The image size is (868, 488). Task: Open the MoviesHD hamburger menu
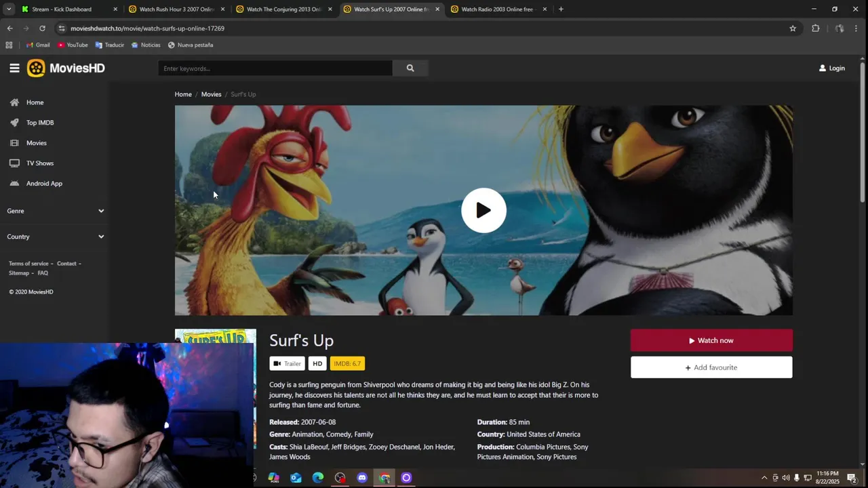pyautogui.click(x=14, y=68)
